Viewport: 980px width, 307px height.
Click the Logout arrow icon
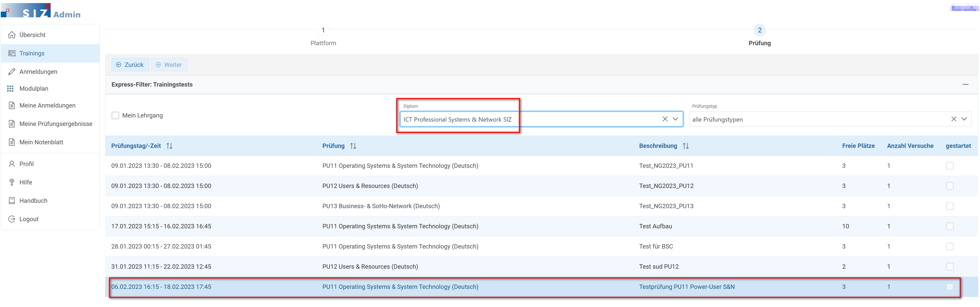pos(12,219)
